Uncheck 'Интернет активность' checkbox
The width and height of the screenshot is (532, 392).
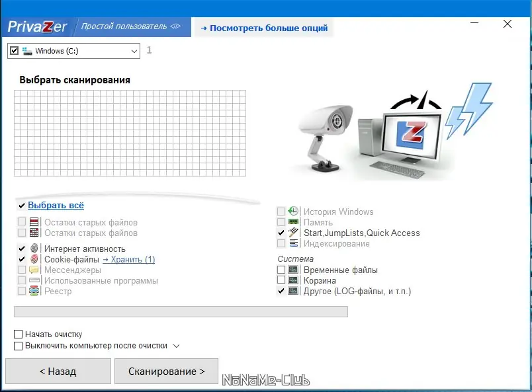click(x=22, y=249)
